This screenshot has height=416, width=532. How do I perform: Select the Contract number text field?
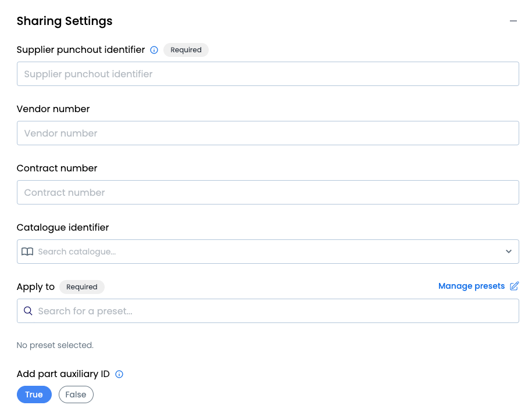point(267,192)
